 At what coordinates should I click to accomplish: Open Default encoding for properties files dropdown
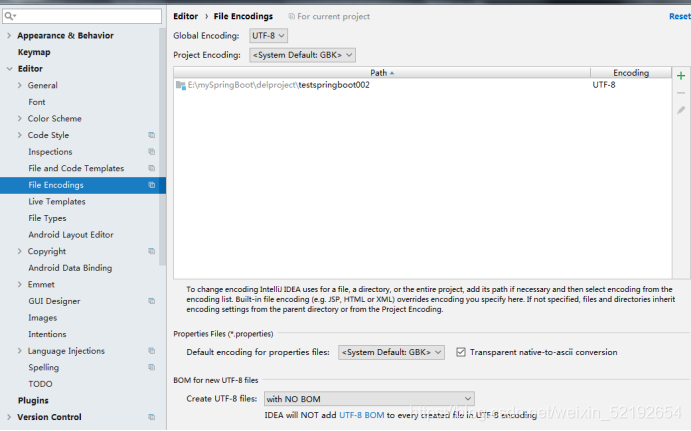[391, 352]
